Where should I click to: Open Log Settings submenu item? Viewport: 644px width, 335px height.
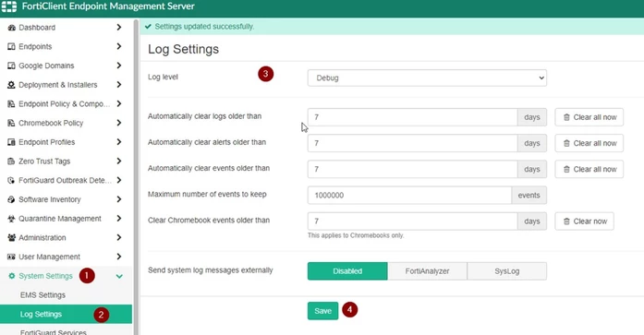tap(66, 314)
